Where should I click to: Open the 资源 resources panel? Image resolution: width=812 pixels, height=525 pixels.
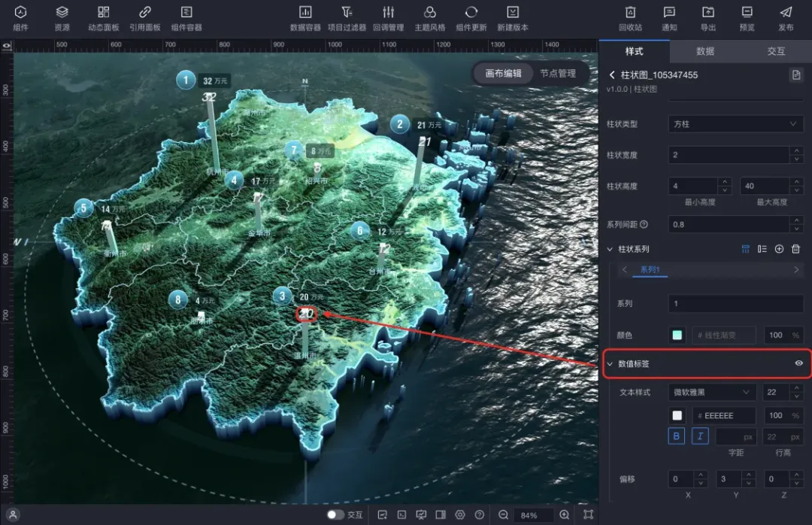point(62,19)
